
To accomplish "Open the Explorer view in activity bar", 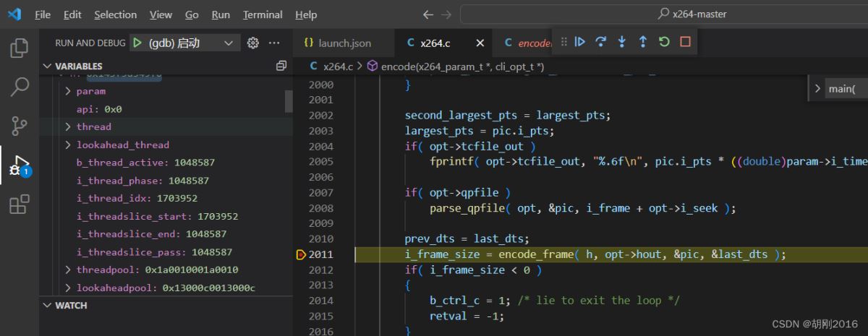I will pyautogui.click(x=20, y=49).
